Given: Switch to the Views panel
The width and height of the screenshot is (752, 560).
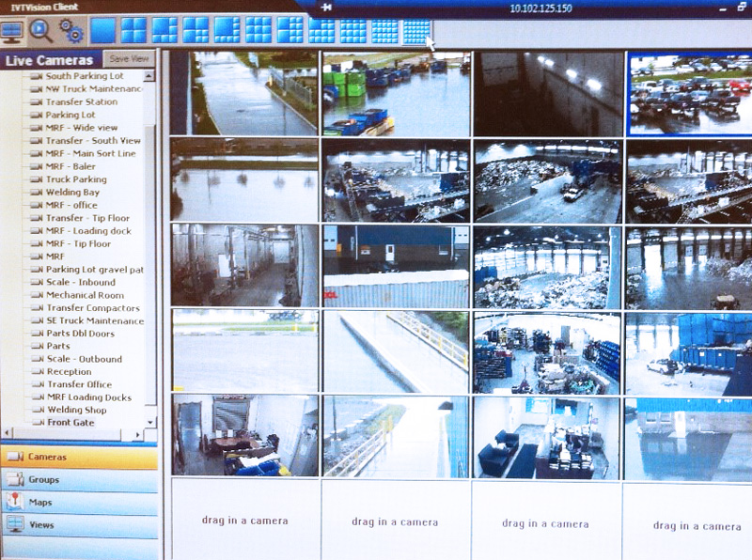Looking at the screenshot, I should coord(79,525).
